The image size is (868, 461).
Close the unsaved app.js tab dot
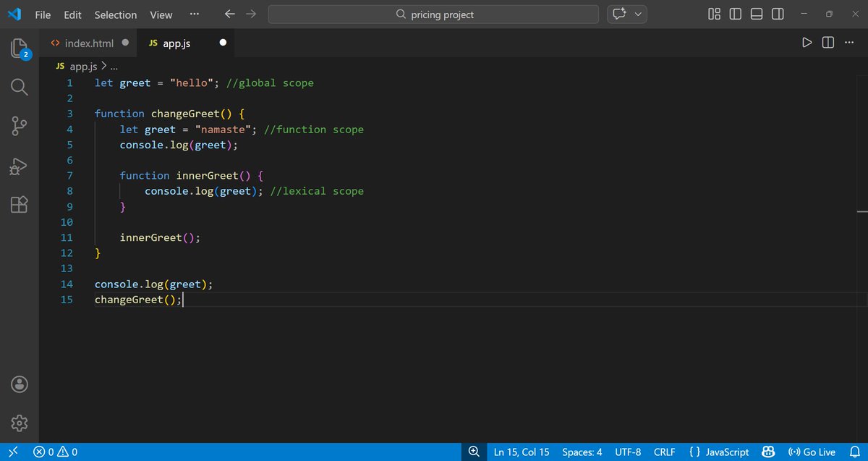pos(223,43)
